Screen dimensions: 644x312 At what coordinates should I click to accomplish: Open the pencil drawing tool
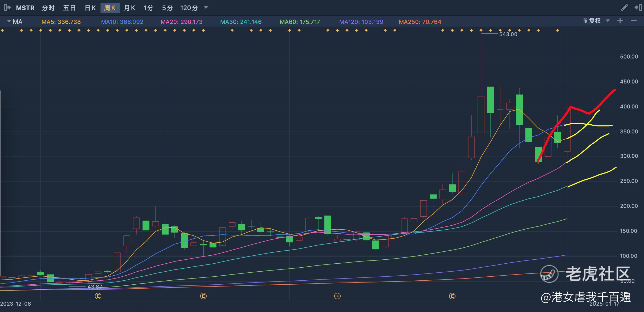pyautogui.click(x=624, y=7)
